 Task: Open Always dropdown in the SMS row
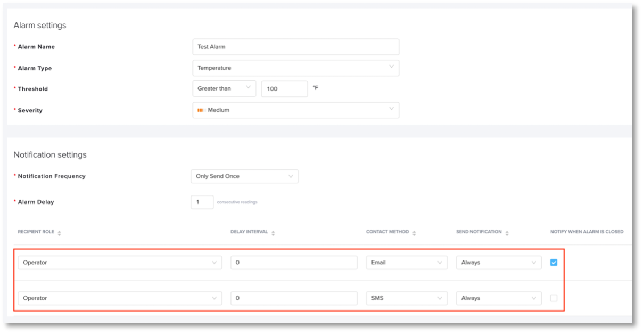[x=499, y=298]
